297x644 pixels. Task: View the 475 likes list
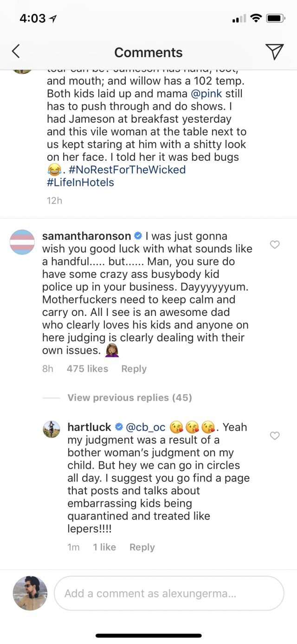click(87, 369)
